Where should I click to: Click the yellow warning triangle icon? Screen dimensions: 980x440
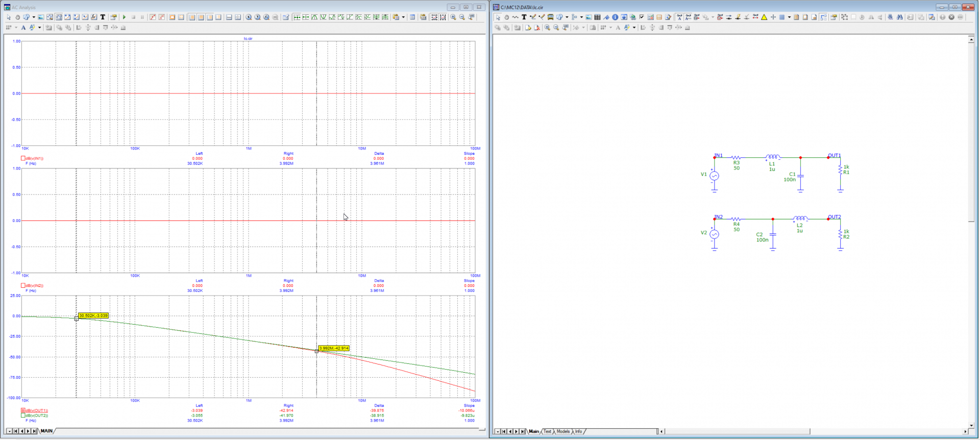(x=764, y=17)
